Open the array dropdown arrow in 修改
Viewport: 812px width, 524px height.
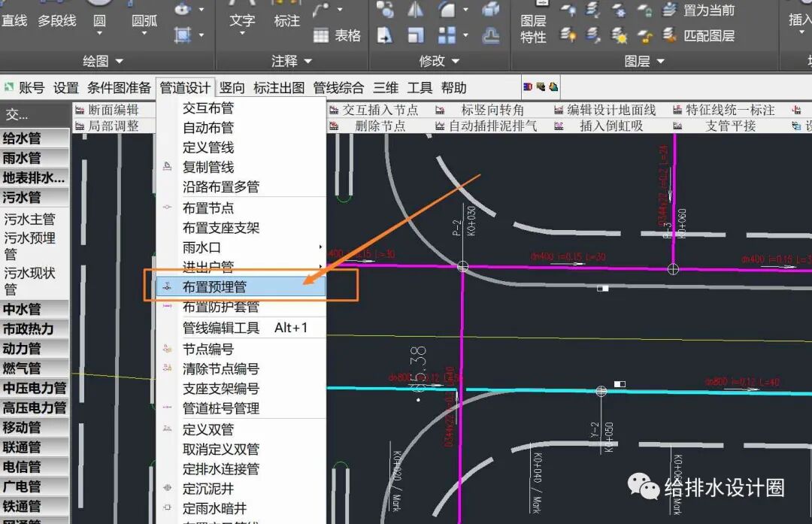click(x=465, y=35)
